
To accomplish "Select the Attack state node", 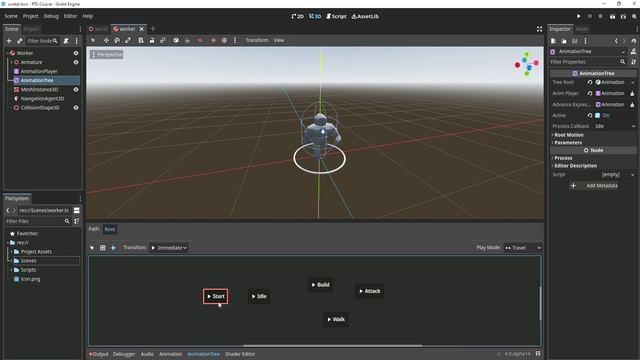I will 369,291.
